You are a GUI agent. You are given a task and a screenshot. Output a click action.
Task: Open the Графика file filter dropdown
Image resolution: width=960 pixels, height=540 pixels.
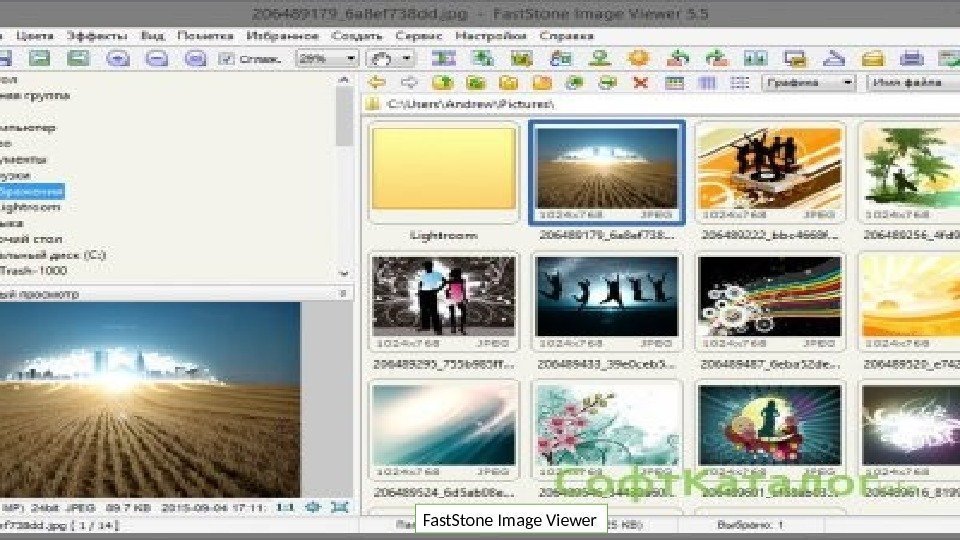pos(808,83)
